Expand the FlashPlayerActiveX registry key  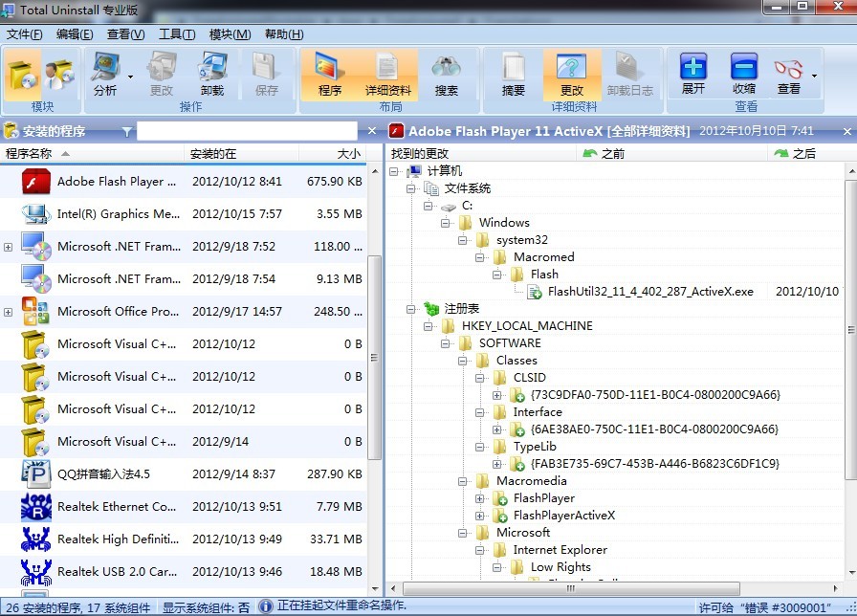point(480,516)
